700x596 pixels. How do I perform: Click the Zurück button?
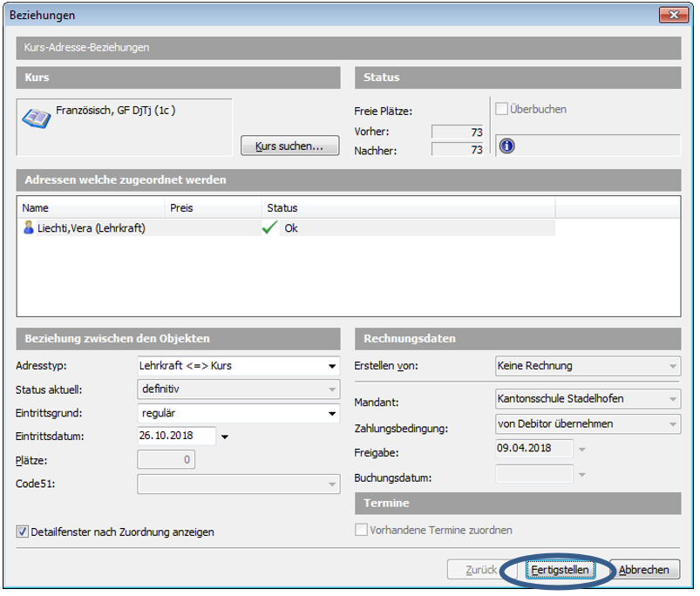[481, 570]
